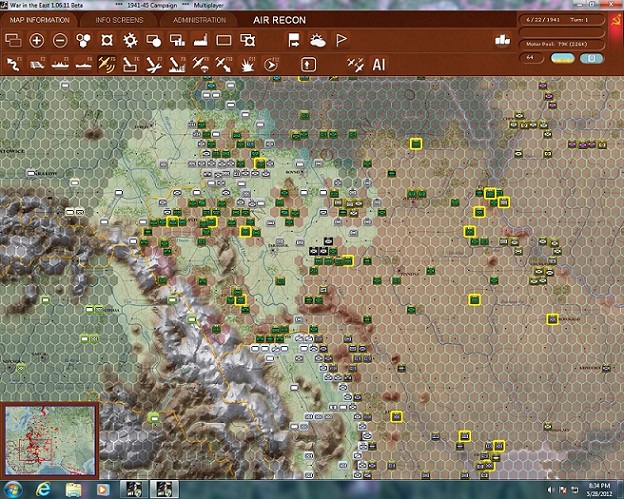
Task: Select F11 explosion mode icon
Action: [248, 64]
